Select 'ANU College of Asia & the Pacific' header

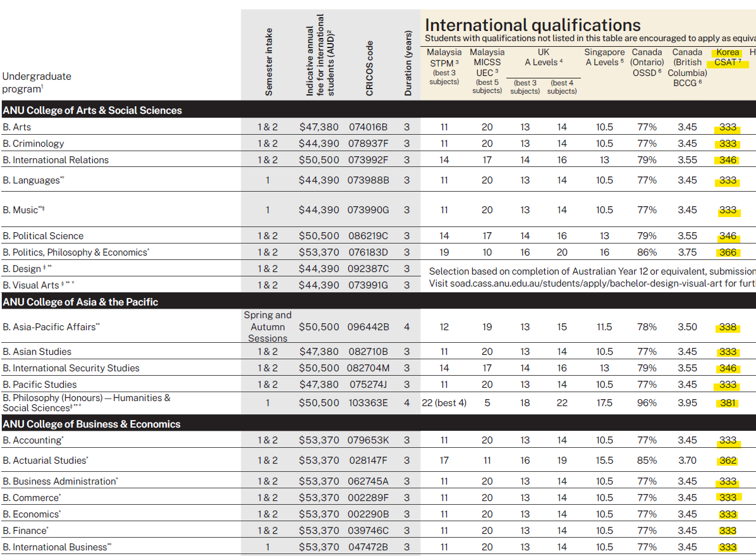coord(80,302)
